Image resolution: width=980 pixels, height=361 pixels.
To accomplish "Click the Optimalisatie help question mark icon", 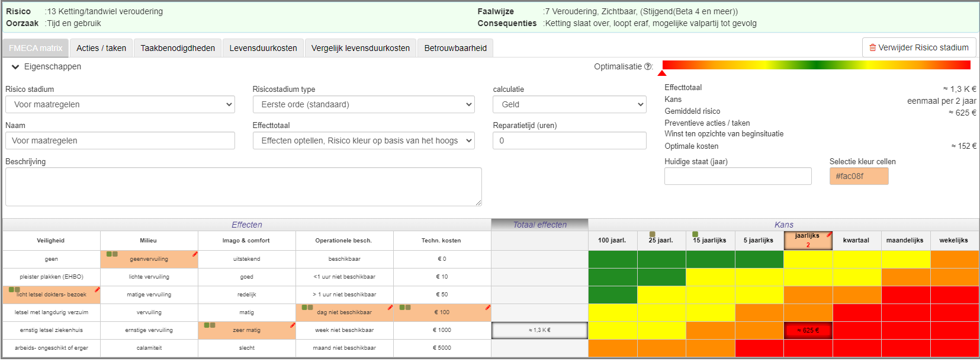I will pos(648,66).
